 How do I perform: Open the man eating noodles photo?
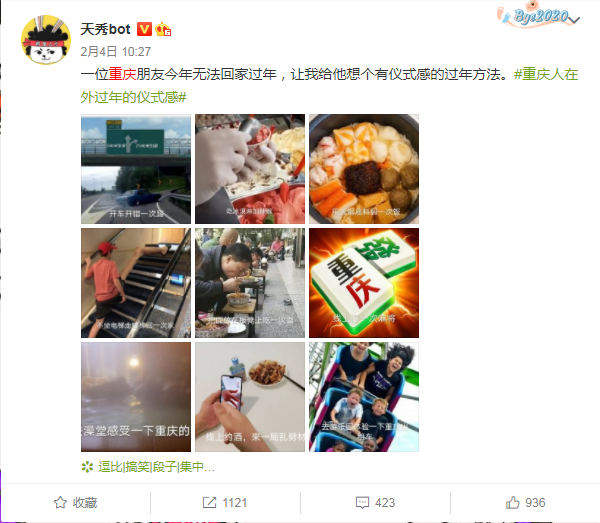(250, 283)
